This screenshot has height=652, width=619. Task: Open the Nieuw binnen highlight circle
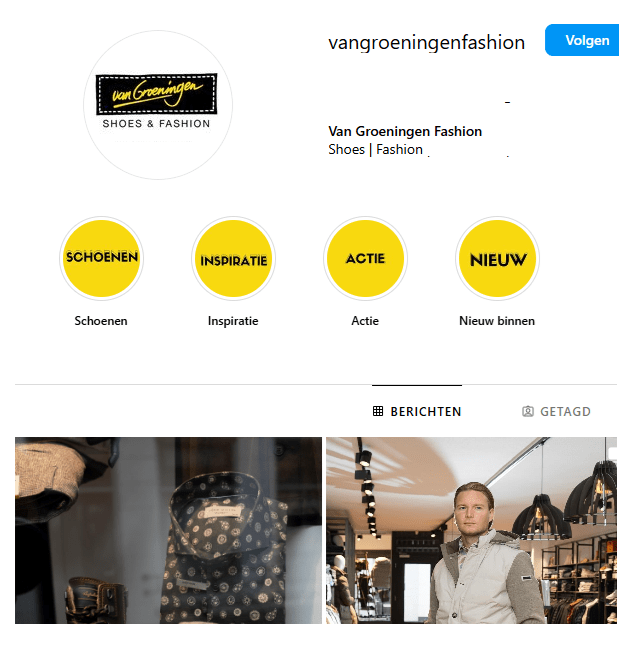tap(497, 258)
